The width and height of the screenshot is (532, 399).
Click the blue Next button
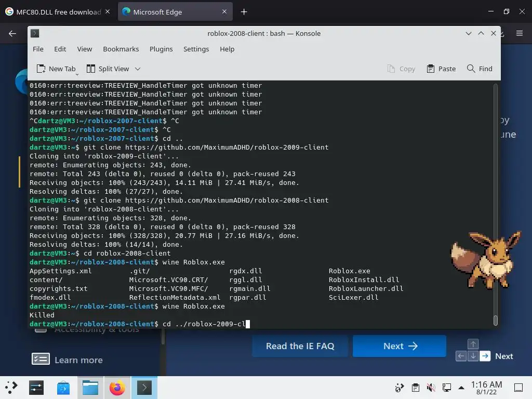(400, 346)
